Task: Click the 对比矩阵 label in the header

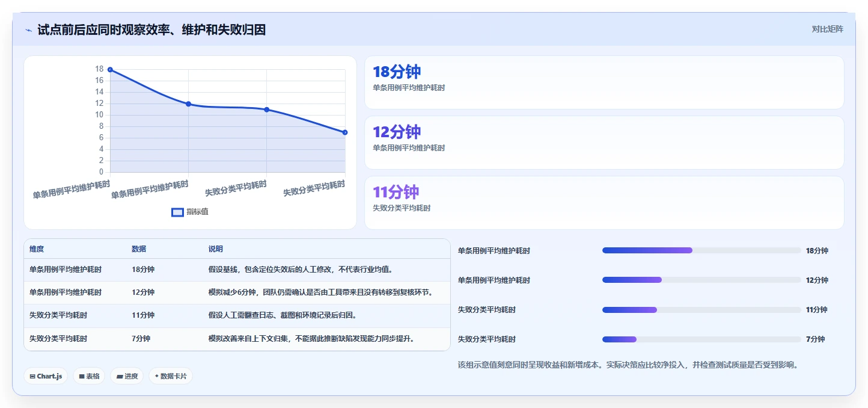Action: pyautogui.click(x=827, y=29)
